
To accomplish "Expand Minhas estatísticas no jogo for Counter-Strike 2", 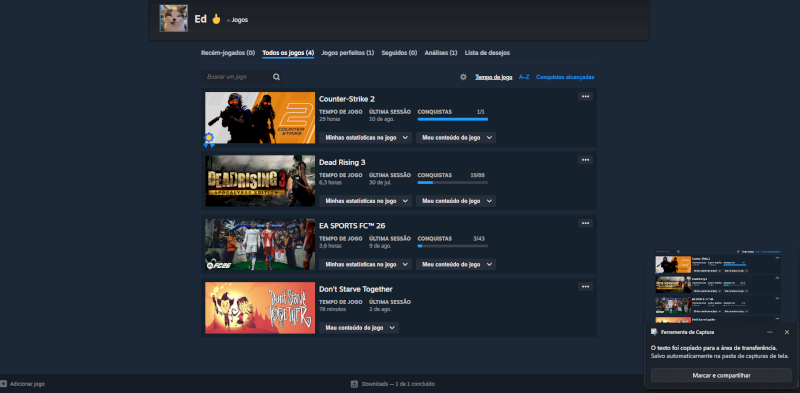I will (365, 138).
